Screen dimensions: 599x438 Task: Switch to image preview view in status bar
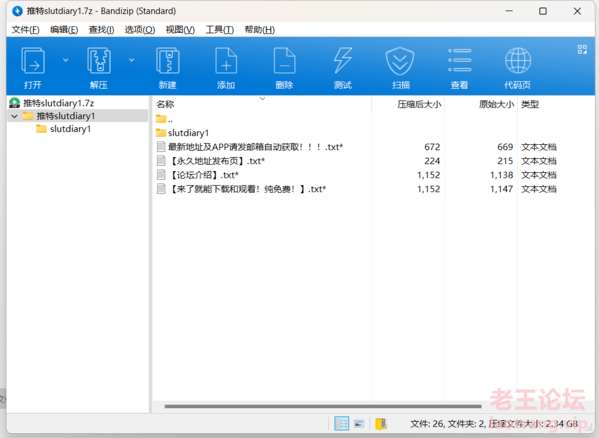(x=359, y=423)
